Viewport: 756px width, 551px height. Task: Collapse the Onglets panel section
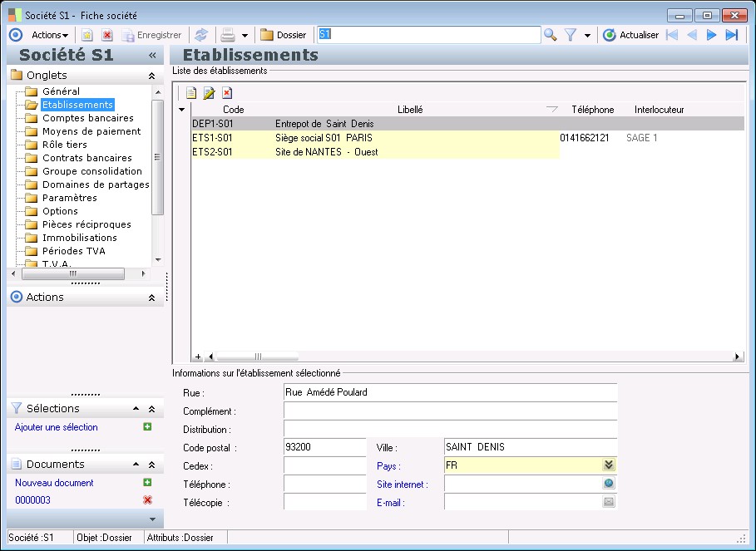point(151,76)
